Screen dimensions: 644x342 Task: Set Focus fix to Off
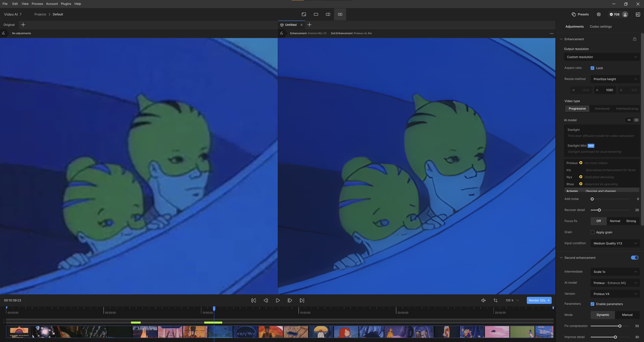tap(599, 221)
